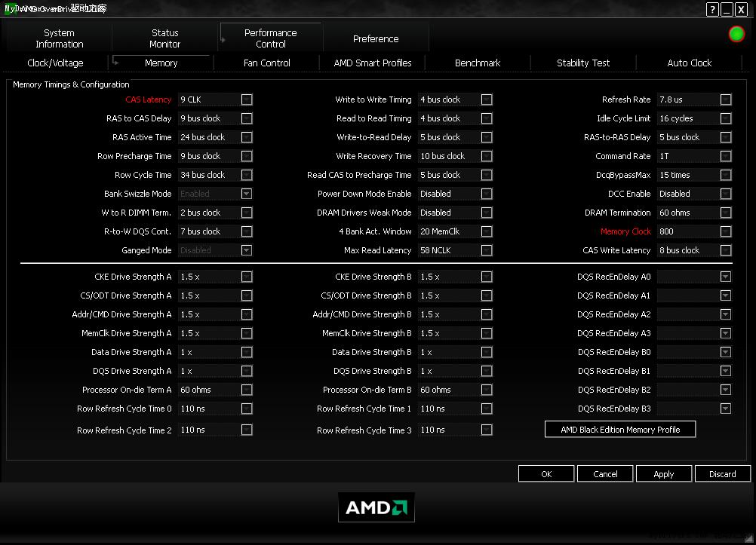756x545 pixels.
Task: Expand the DRAM Termination dropdown
Action: [726, 213]
